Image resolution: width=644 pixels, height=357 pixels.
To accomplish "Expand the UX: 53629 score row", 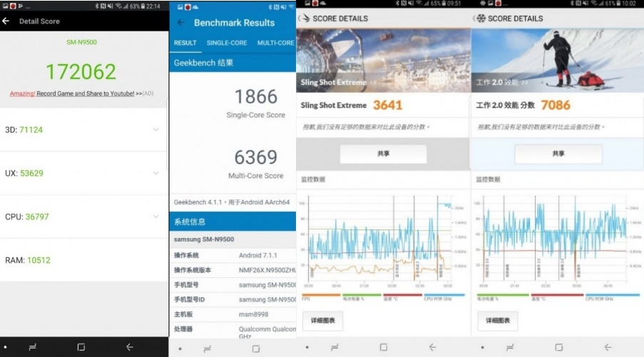I will (83, 173).
